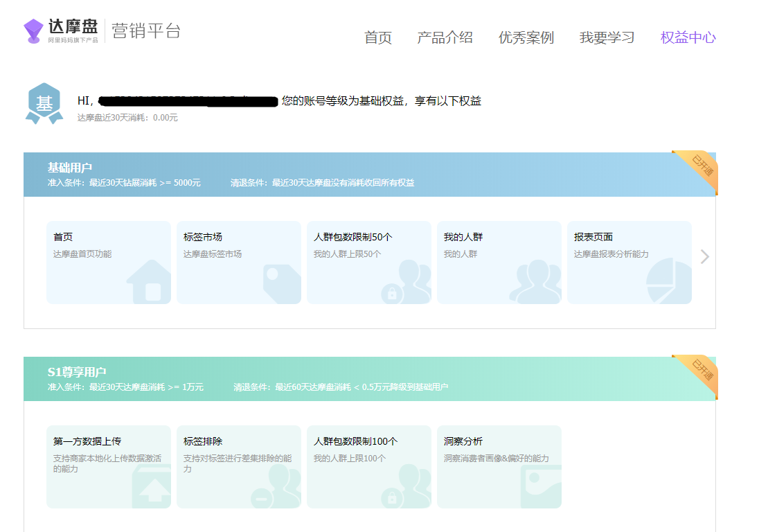759x532 pixels.
Task: Open the 洞察分析 benefit card
Action: [x=499, y=467]
